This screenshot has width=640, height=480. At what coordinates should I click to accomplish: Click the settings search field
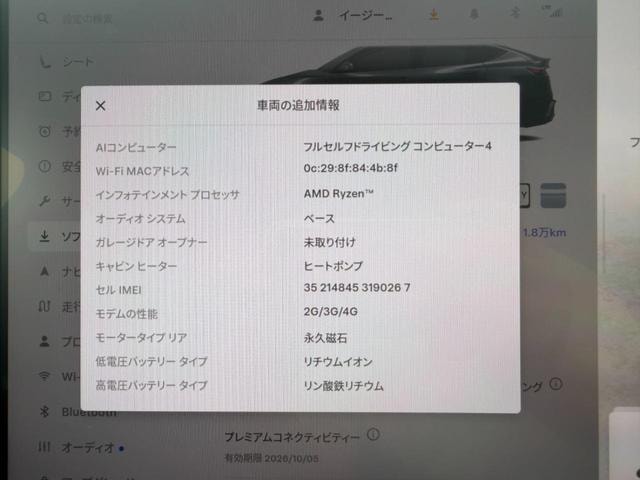tap(88, 19)
